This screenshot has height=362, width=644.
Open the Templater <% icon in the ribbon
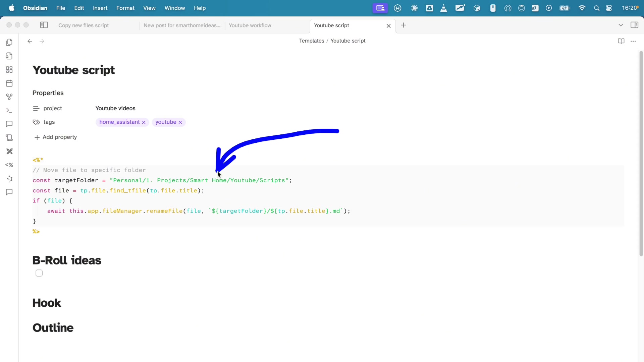pyautogui.click(x=9, y=165)
